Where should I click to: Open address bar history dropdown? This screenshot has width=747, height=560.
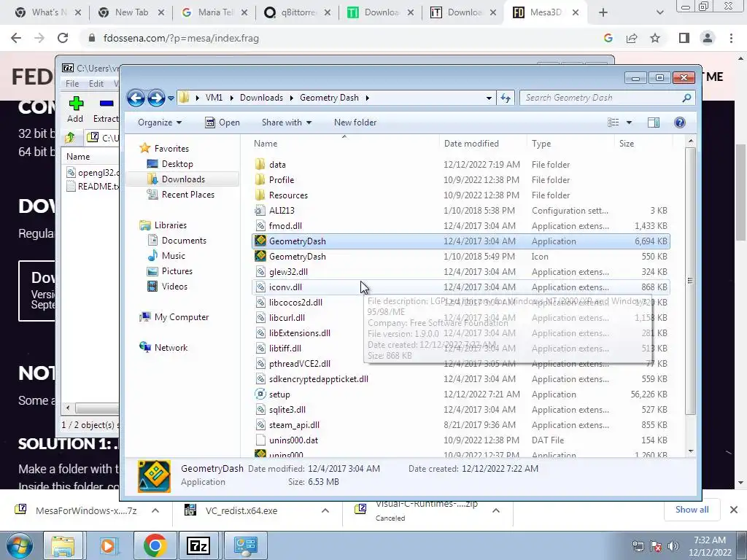(x=489, y=98)
